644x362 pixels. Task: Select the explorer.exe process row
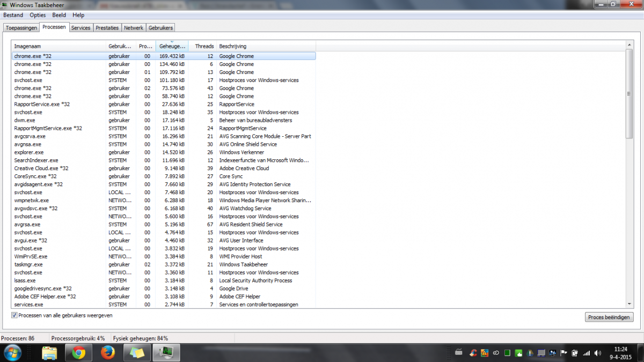[x=164, y=152]
